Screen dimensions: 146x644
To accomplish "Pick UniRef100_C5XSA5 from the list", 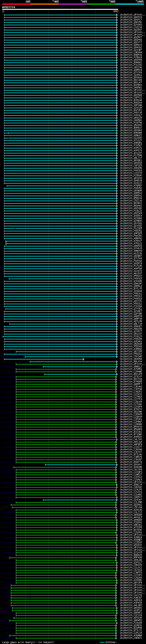I will [131, 357].
